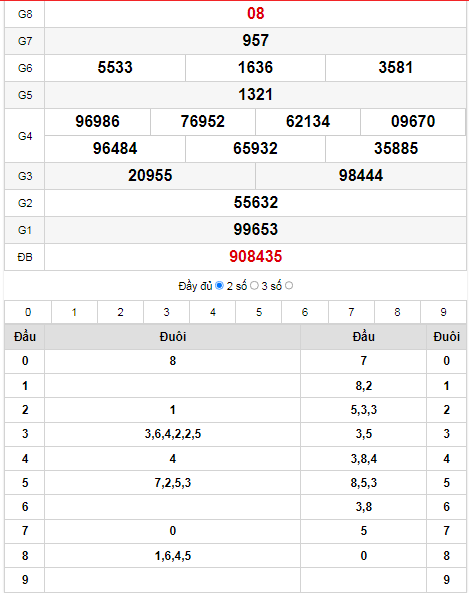The width and height of the screenshot is (469, 593).
Task: Click the '5,3,3' head cell
Action: point(363,410)
